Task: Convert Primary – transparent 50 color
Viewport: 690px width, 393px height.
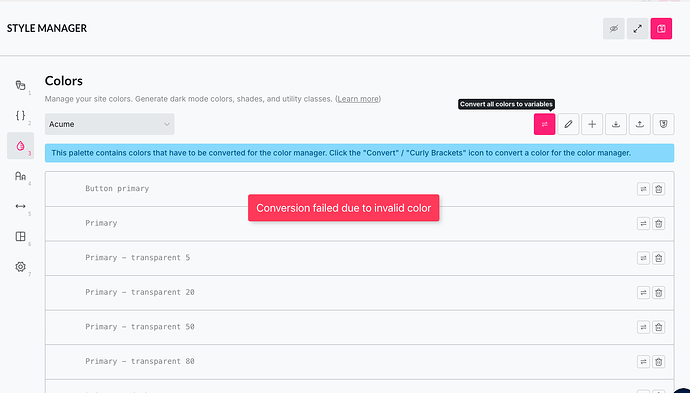Action: 643,327
